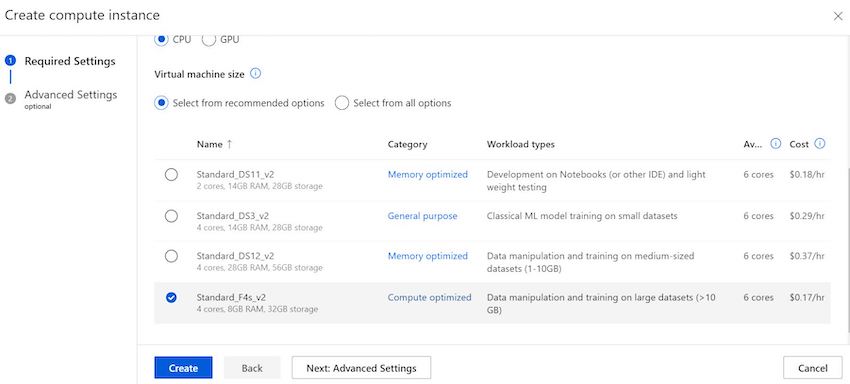
Task: Go to Required Settings step
Action: click(x=70, y=61)
